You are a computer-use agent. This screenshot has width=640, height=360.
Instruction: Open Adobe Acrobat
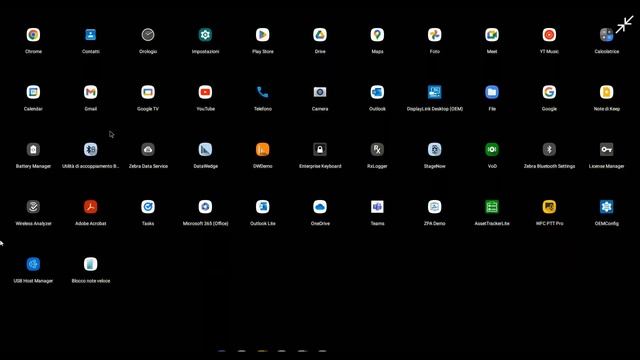click(91, 207)
